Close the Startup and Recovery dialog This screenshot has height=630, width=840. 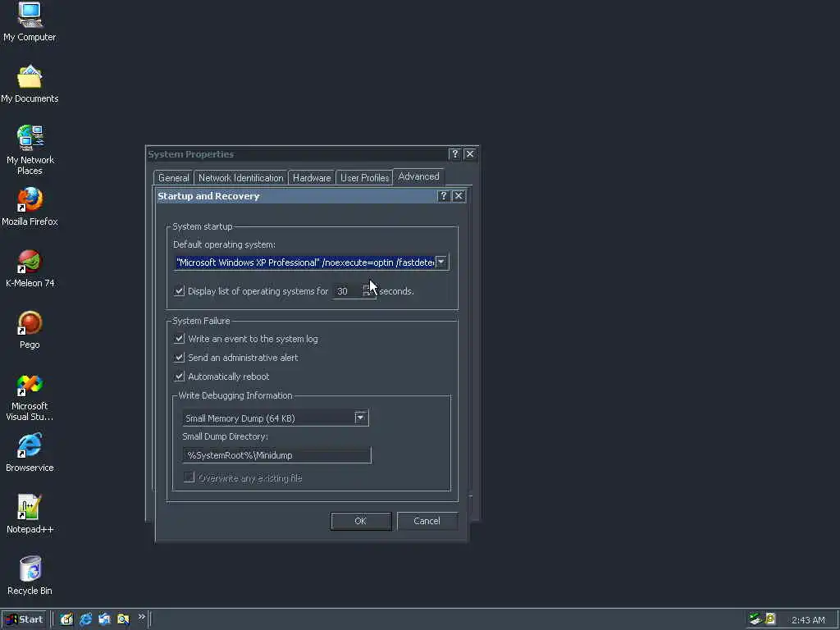click(x=459, y=196)
